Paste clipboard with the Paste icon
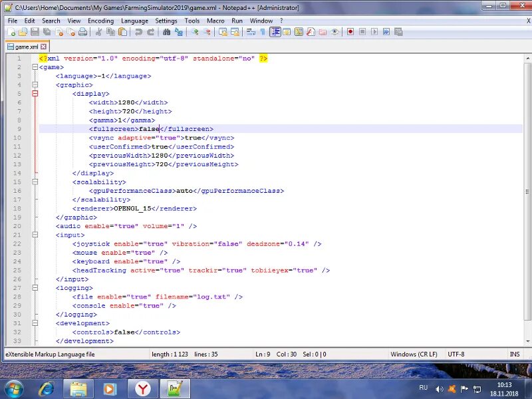Viewport: 532px width, 399px height. (x=122, y=32)
